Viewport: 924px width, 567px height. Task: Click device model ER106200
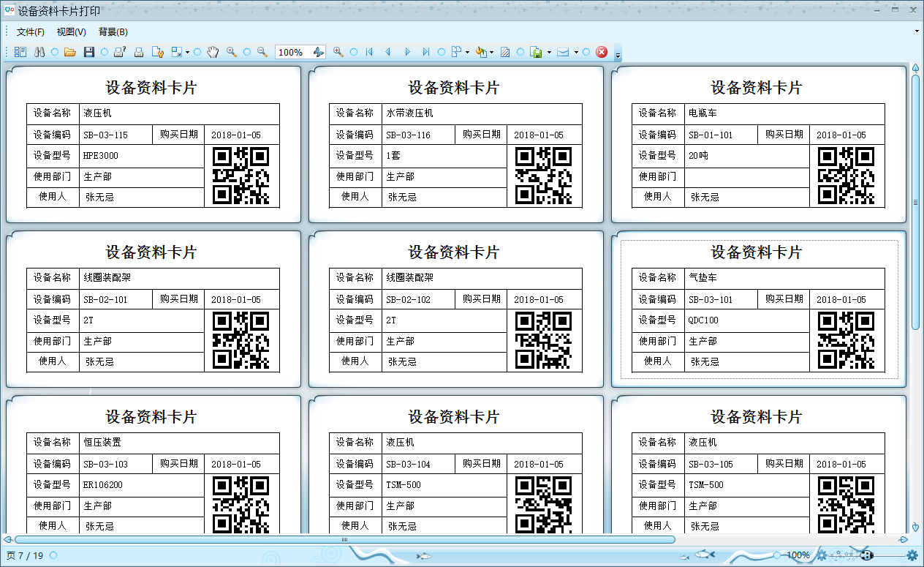click(x=103, y=485)
